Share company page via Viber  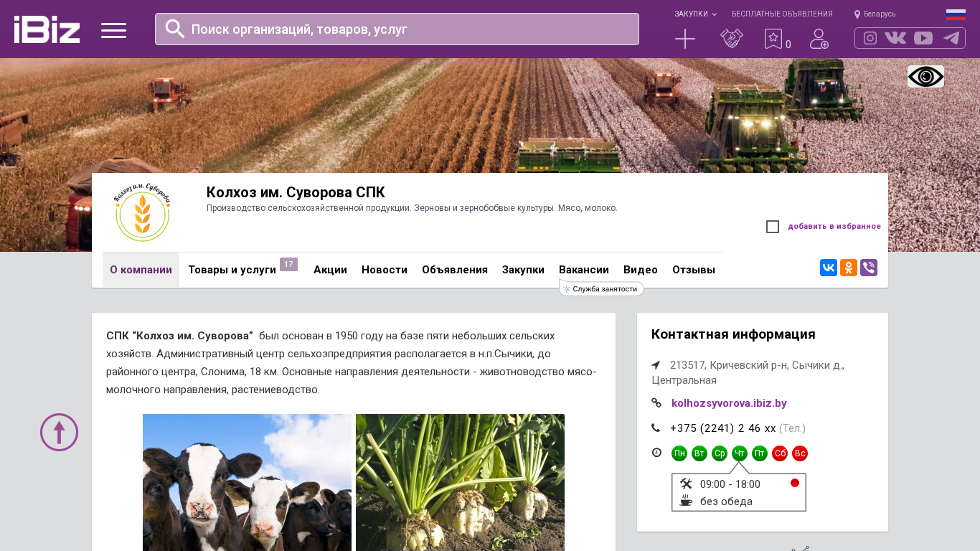click(869, 268)
